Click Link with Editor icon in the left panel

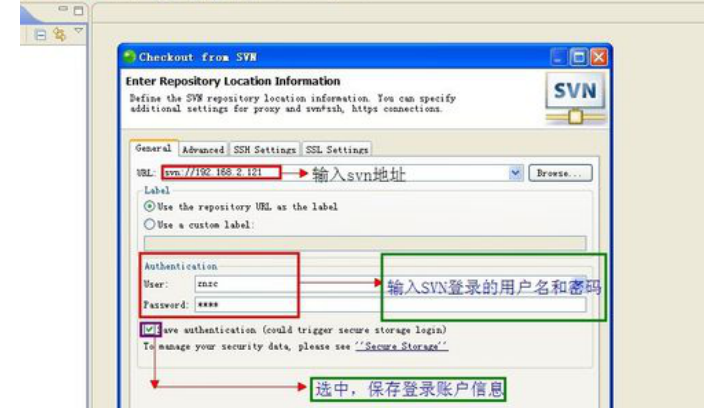(x=59, y=34)
